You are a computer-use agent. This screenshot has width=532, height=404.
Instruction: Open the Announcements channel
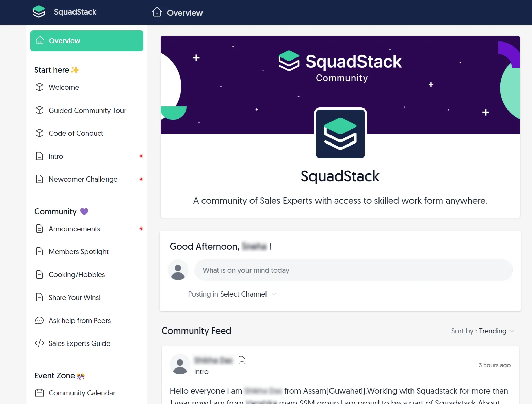pyautogui.click(x=74, y=229)
